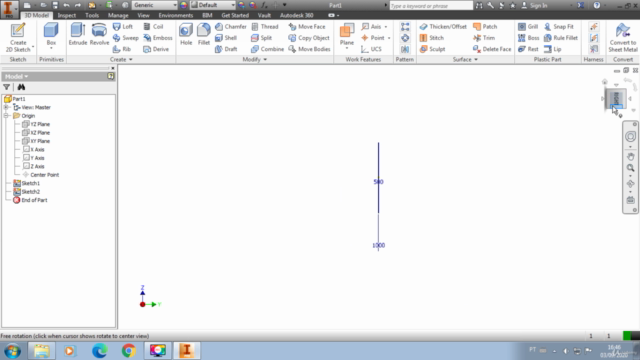Click Convert to Sheet Metal

point(622,38)
